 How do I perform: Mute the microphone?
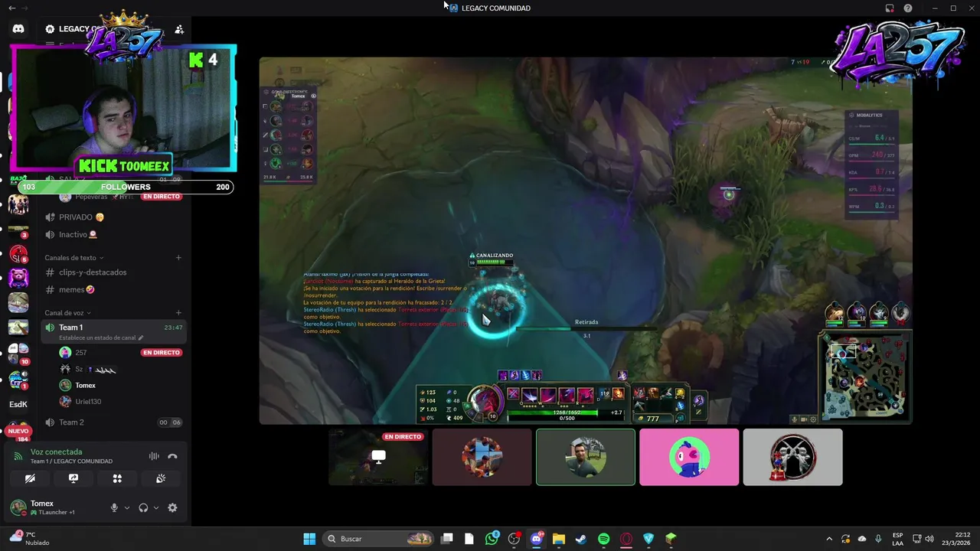(114, 507)
